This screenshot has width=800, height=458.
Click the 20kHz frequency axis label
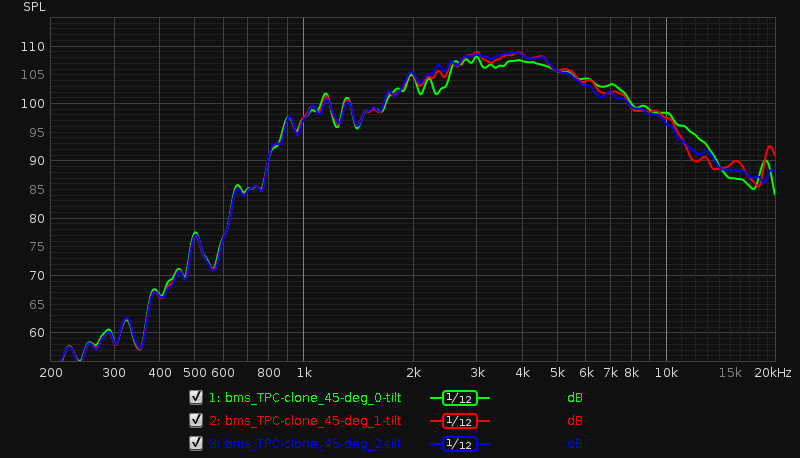[x=773, y=373]
